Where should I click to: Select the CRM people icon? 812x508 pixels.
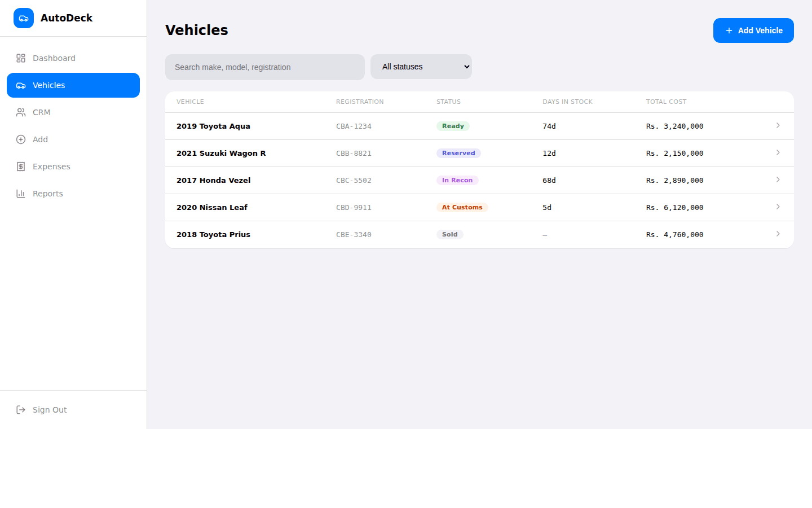21,112
